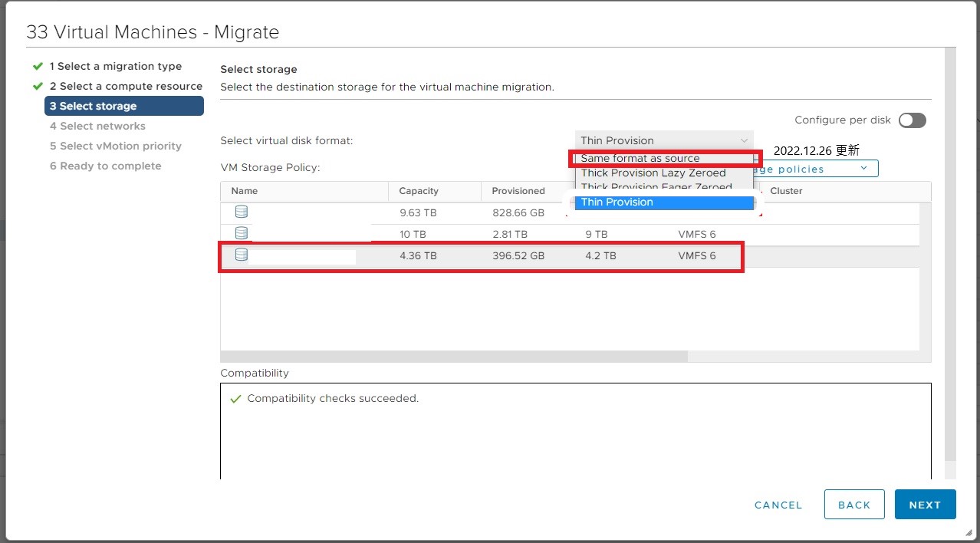This screenshot has height=543, width=980.
Task: Click green checkmark beside step 2
Action: (x=37, y=86)
